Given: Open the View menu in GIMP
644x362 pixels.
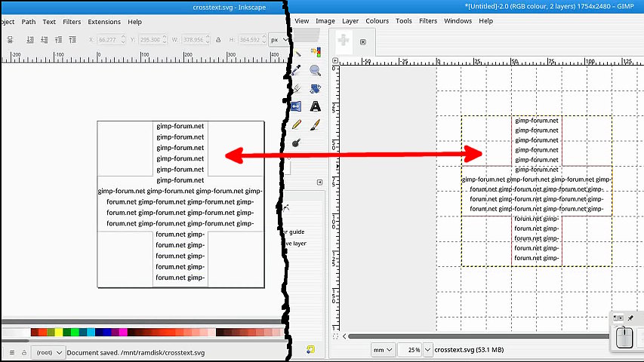Looking at the screenshot, I should coord(301,21).
